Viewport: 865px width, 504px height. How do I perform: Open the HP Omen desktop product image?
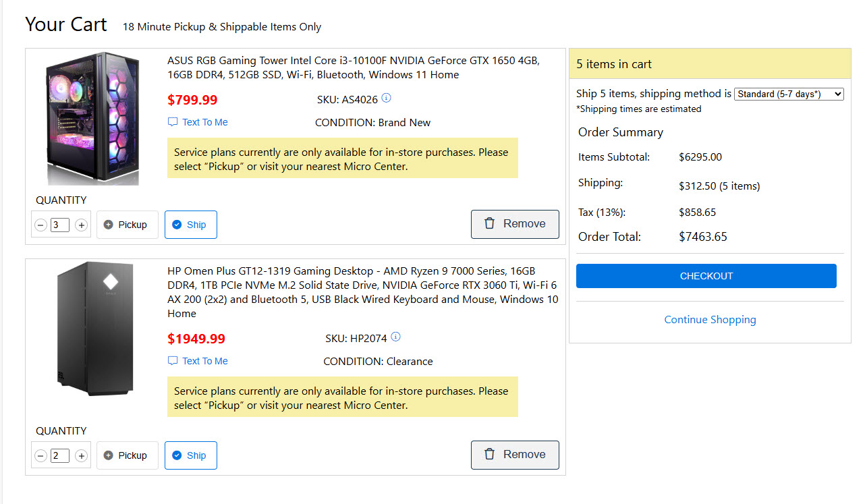(94, 329)
